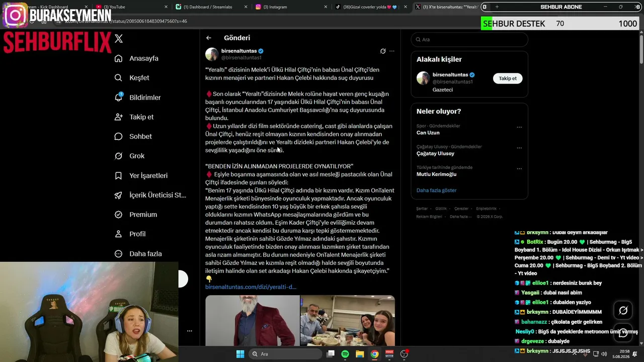Select Sohbet in the left navigation
Image resolution: width=644 pixels, height=362 pixels.
(140, 136)
